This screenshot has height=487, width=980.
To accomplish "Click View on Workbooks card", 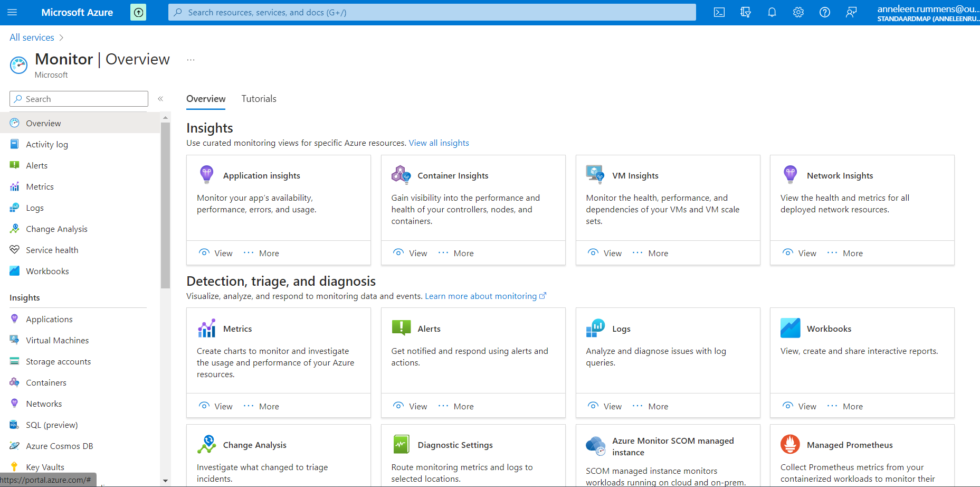I will pyautogui.click(x=800, y=406).
